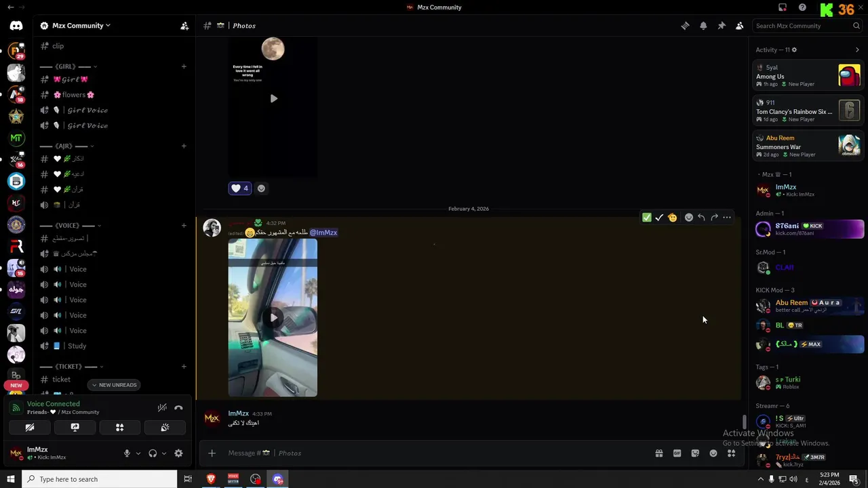Open headphone output options arrow
The height and width of the screenshot is (488, 868).
(164, 453)
